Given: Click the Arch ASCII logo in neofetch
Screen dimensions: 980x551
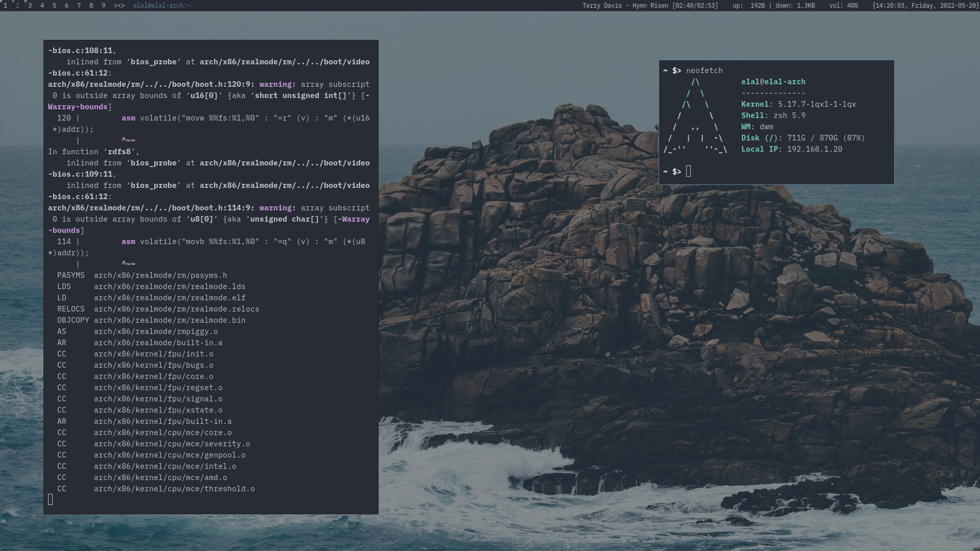Looking at the screenshot, I should click(x=695, y=115).
